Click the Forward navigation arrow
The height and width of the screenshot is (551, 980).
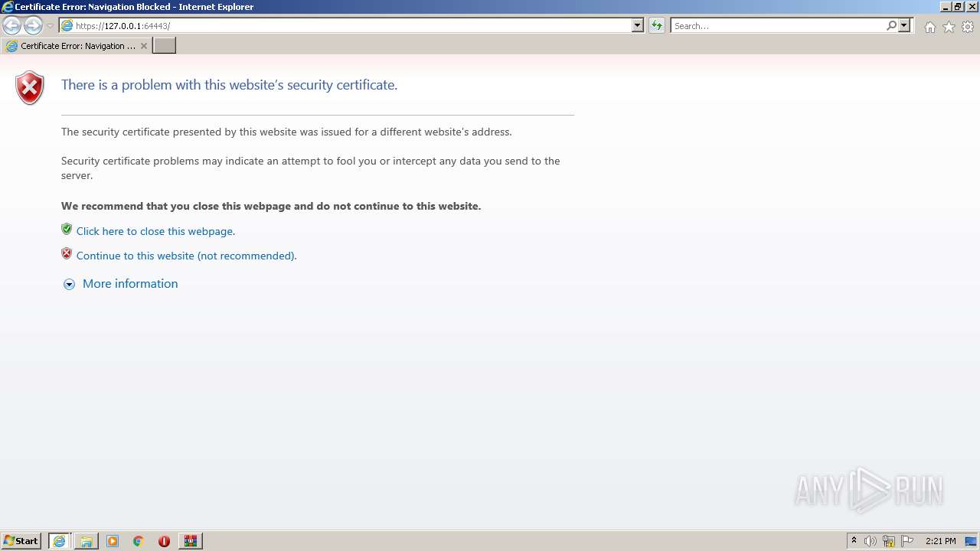(33, 26)
